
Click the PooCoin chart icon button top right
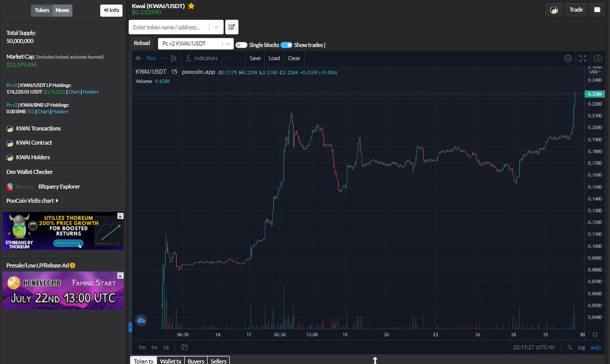coord(555,10)
